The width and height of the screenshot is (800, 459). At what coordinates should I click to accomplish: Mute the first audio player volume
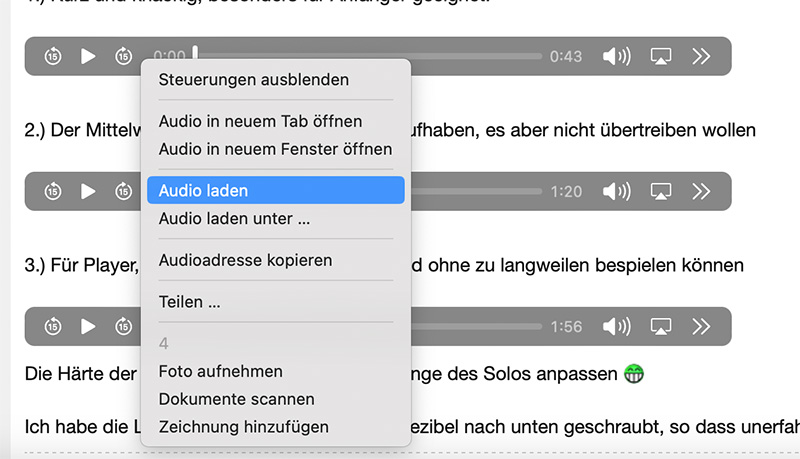(616, 56)
